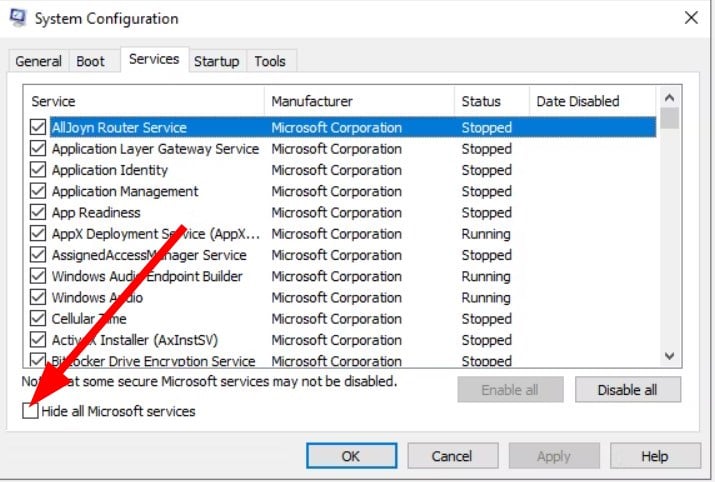
Task: Sort the list by Status column
Action: pyautogui.click(x=481, y=101)
